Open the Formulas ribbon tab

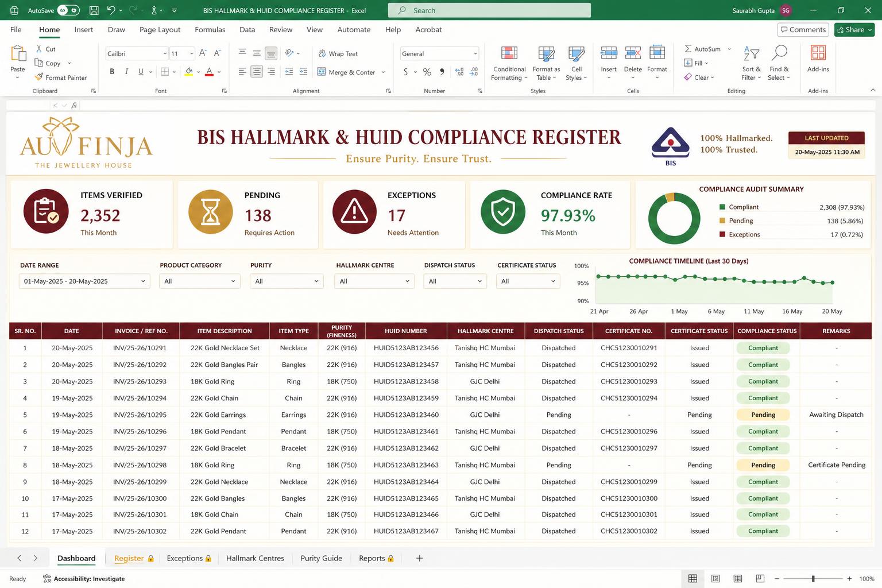[210, 29]
